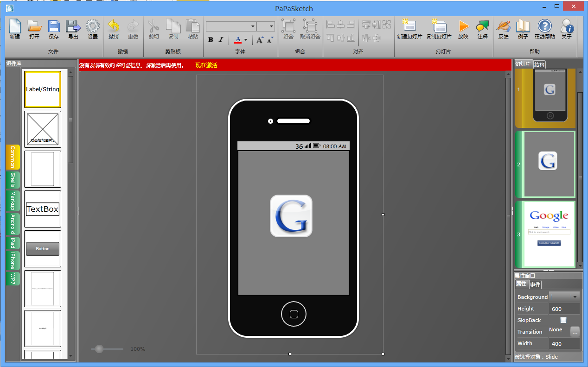Click the 现在激活 activation link
Screen dimensions: 588x367
coord(206,65)
